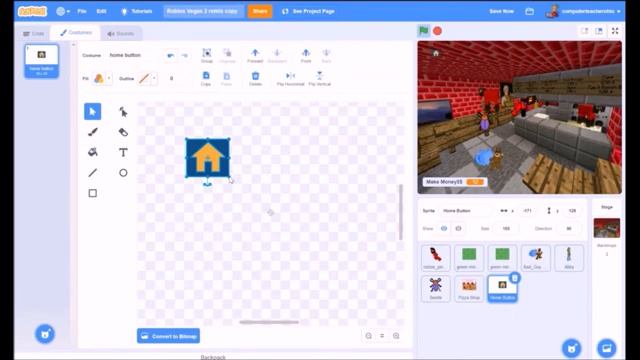Image resolution: width=640 pixels, height=360 pixels.
Task: Select the arrow Select tool
Action: pos(93,111)
